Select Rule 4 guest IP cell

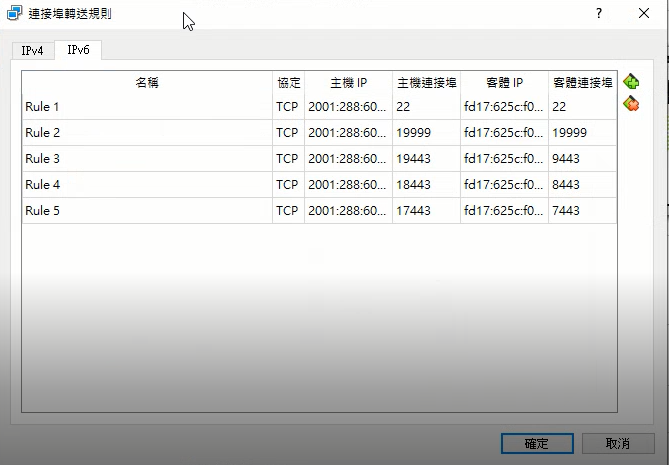505,185
